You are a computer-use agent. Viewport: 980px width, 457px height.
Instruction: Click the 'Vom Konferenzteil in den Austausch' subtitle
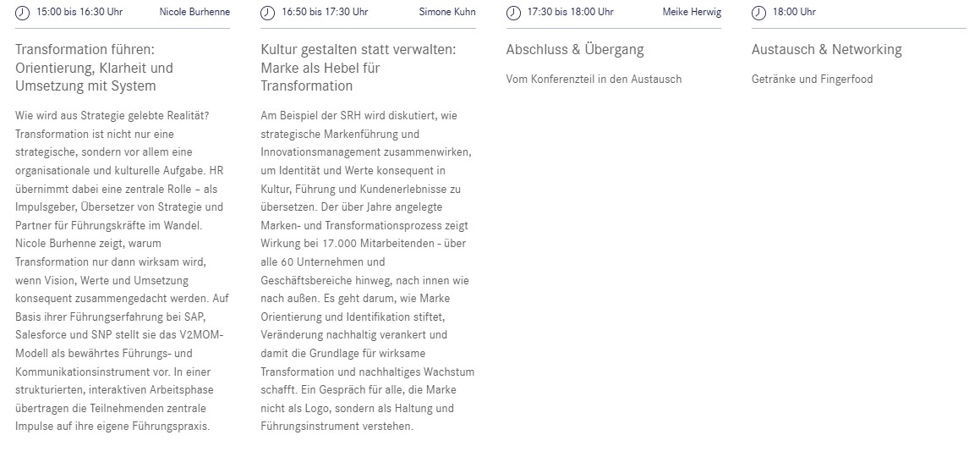pyautogui.click(x=594, y=80)
